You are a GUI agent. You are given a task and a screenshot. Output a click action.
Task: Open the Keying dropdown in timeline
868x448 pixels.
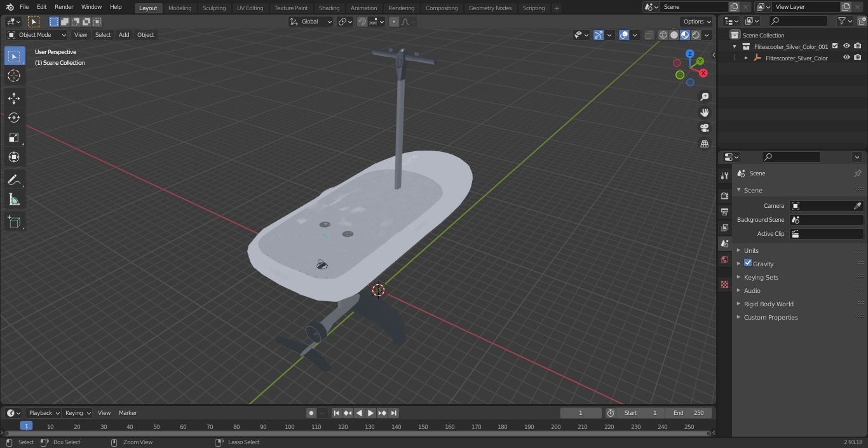click(78, 413)
